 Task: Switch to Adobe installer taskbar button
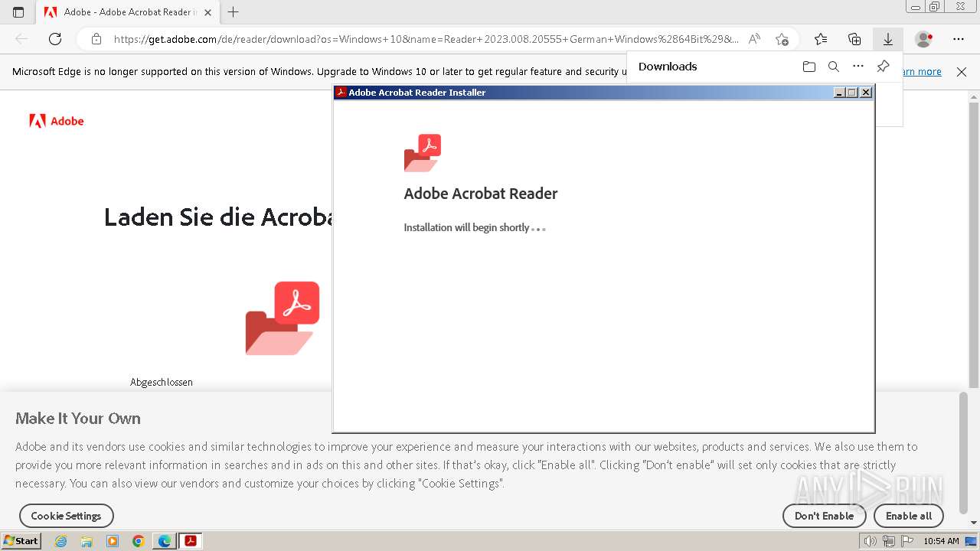point(191,541)
